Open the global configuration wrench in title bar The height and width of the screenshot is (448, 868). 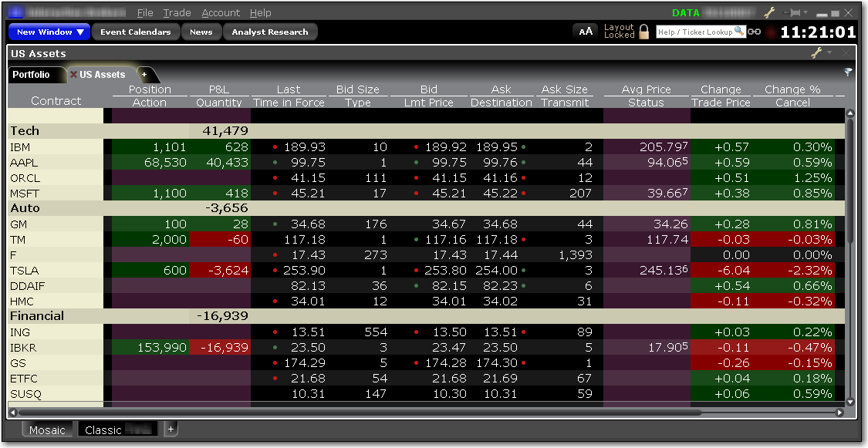(x=769, y=12)
